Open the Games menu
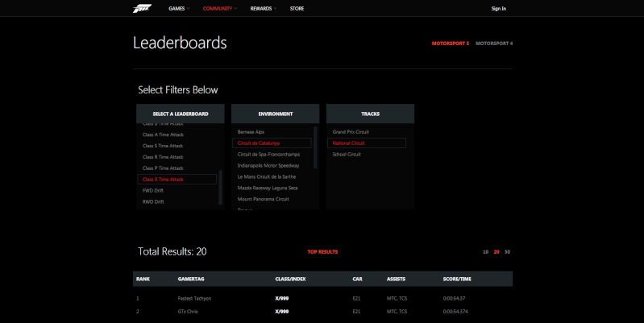The width and height of the screenshot is (644, 323). 177,9
